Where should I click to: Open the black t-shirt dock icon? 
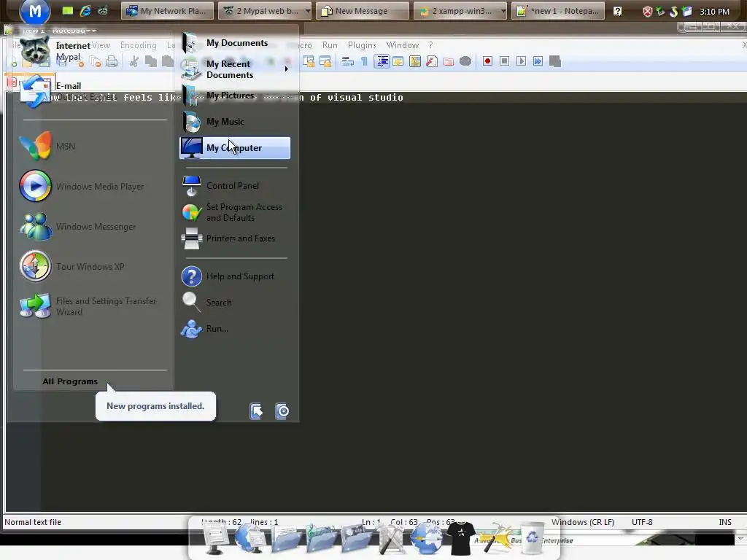tap(460, 538)
